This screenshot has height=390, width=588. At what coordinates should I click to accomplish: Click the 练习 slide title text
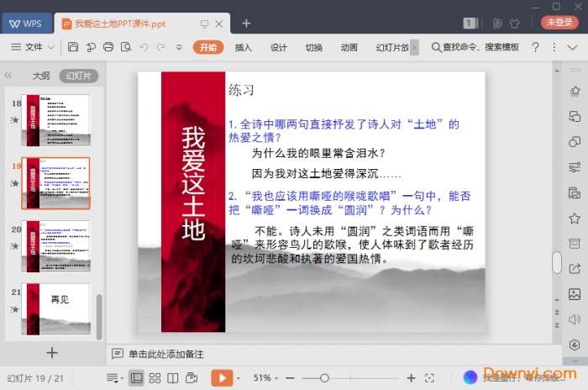[x=241, y=90]
